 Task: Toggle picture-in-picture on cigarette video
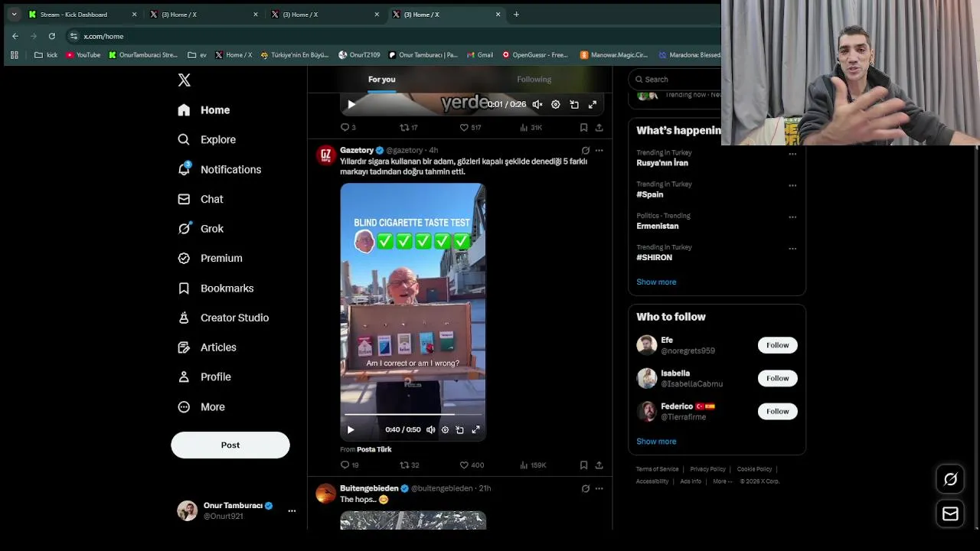[x=460, y=430]
